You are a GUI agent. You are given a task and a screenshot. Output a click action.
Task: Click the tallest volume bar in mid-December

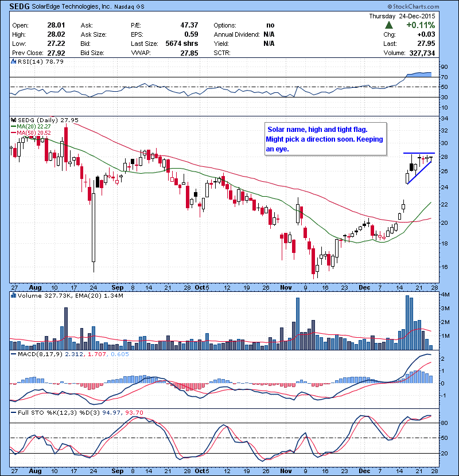(407, 322)
